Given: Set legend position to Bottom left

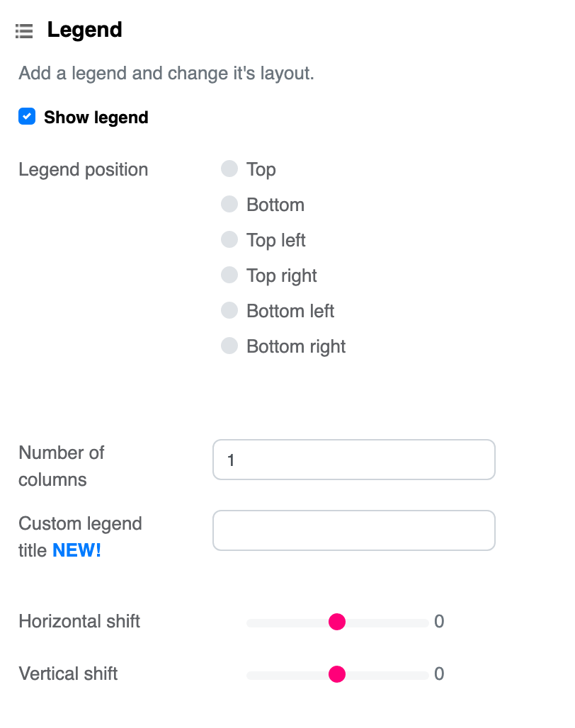Looking at the screenshot, I should click(229, 311).
